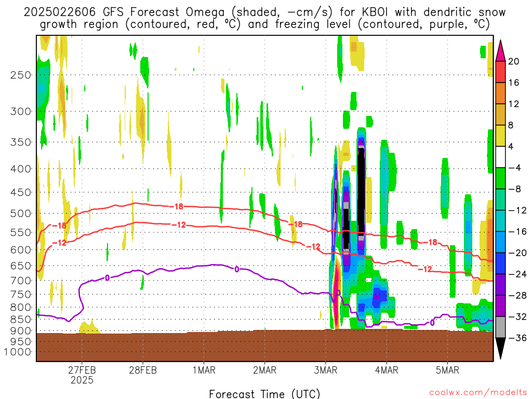532x399 pixels.
Task: Click the yellow color bar segment near 8
Action: point(500,136)
